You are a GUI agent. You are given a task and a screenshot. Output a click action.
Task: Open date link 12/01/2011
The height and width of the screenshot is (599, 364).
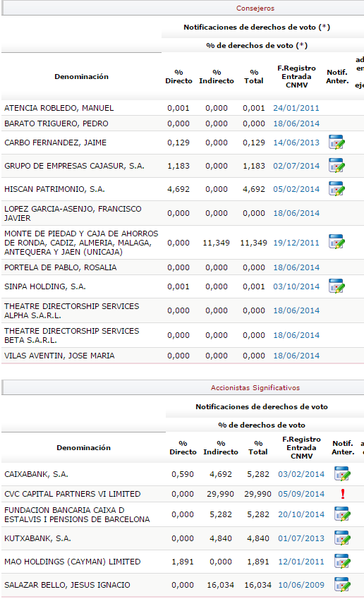[x=301, y=562]
